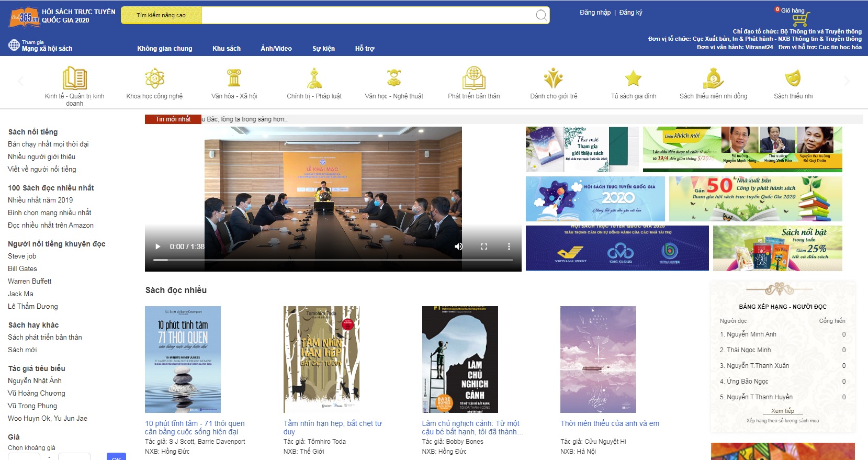Open the Tìm kiếm nâng cao search options
This screenshot has width=868, height=460.
pos(161,15)
